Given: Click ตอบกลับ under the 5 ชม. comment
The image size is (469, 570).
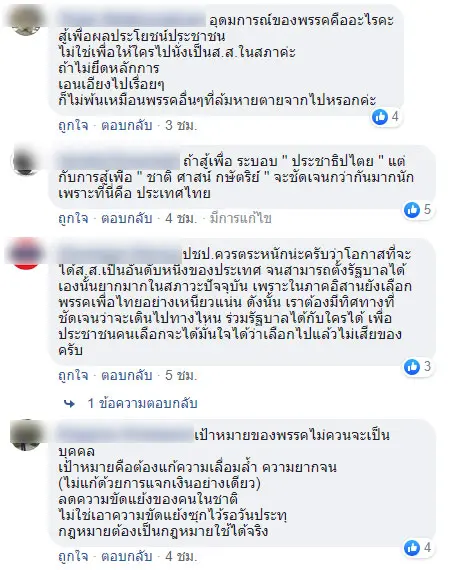Looking at the screenshot, I should 127,376.
